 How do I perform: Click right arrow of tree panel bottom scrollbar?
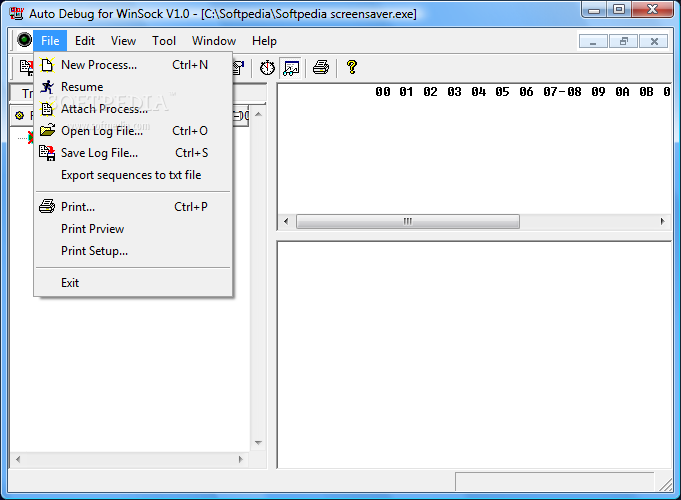click(x=241, y=460)
